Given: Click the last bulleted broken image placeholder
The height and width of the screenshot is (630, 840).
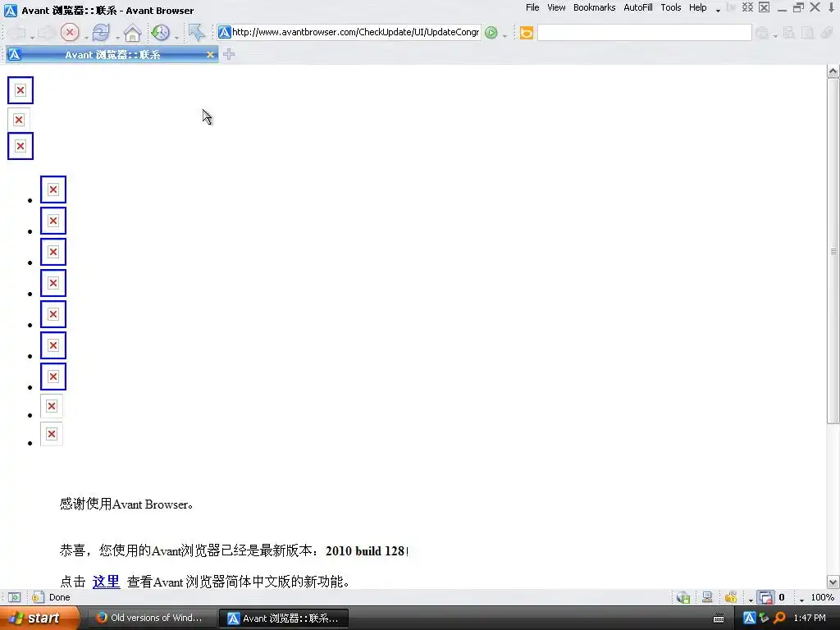Looking at the screenshot, I should [x=52, y=434].
